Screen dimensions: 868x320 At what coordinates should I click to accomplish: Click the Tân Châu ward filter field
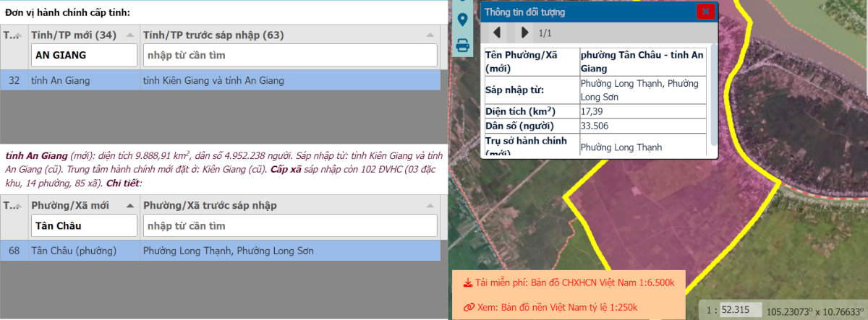pyautogui.click(x=83, y=226)
